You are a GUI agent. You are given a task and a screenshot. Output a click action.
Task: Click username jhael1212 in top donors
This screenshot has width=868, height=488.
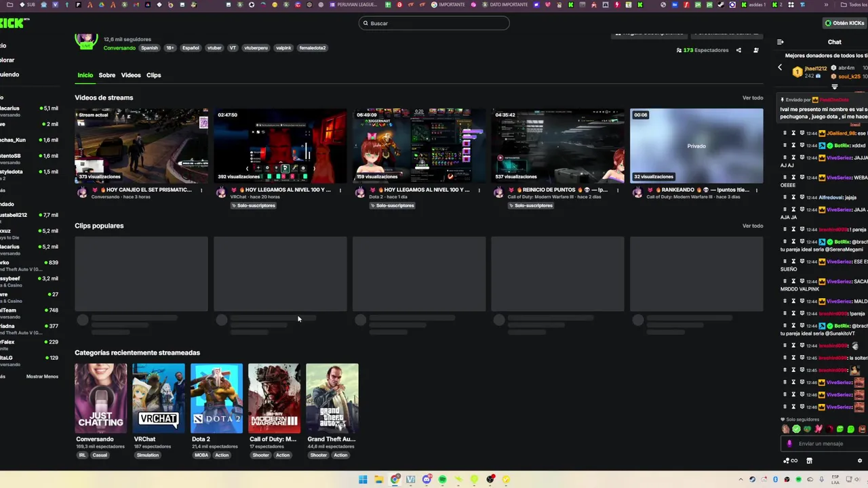point(816,68)
